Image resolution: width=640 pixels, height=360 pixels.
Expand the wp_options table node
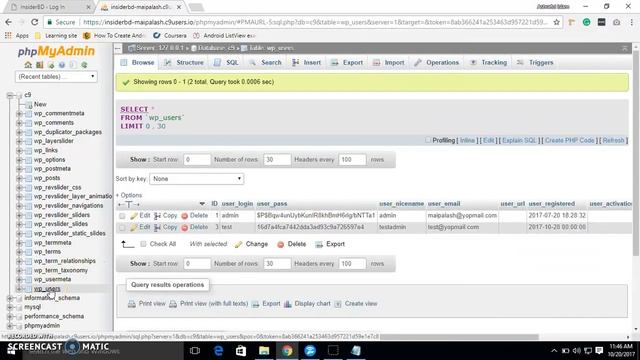point(19,160)
